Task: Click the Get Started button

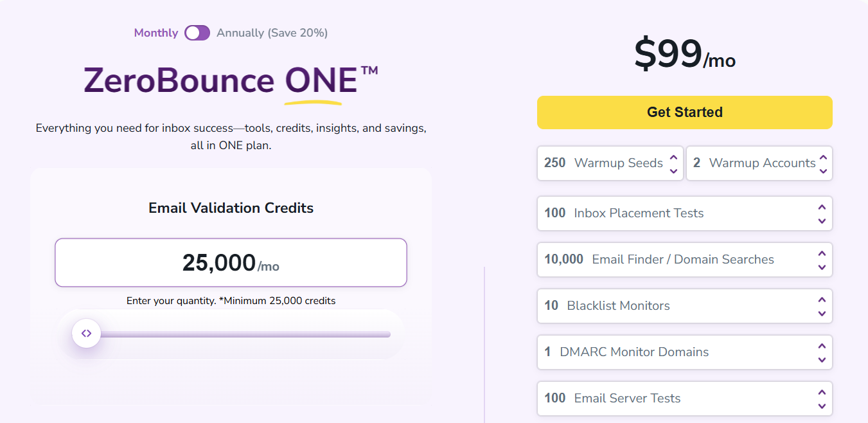Action: [x=684, y=112]
